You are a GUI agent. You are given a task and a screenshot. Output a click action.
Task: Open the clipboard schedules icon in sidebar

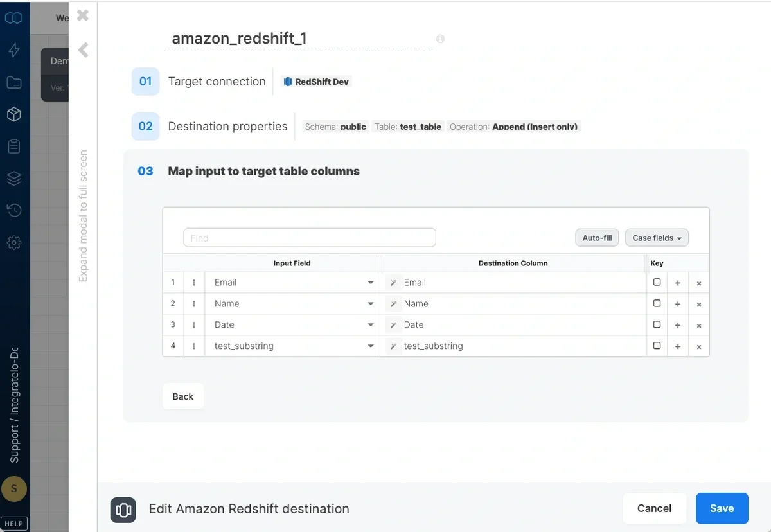[x=14, y=146]
